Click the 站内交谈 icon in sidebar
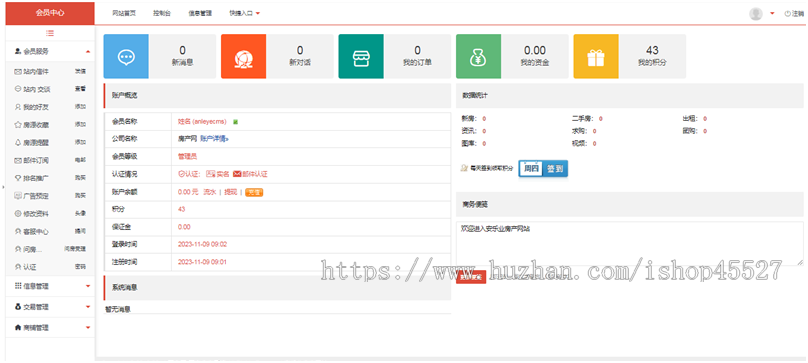 tap(18, 89)
